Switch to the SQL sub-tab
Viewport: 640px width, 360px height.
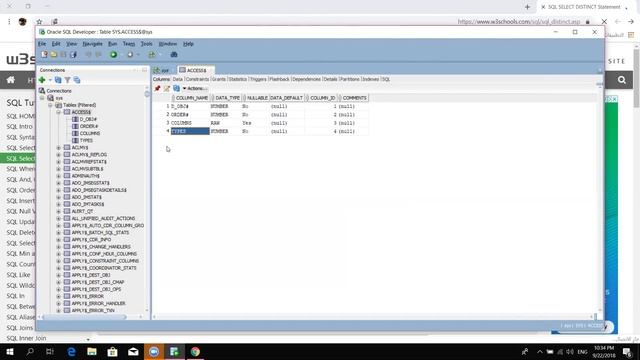(386, 79)
